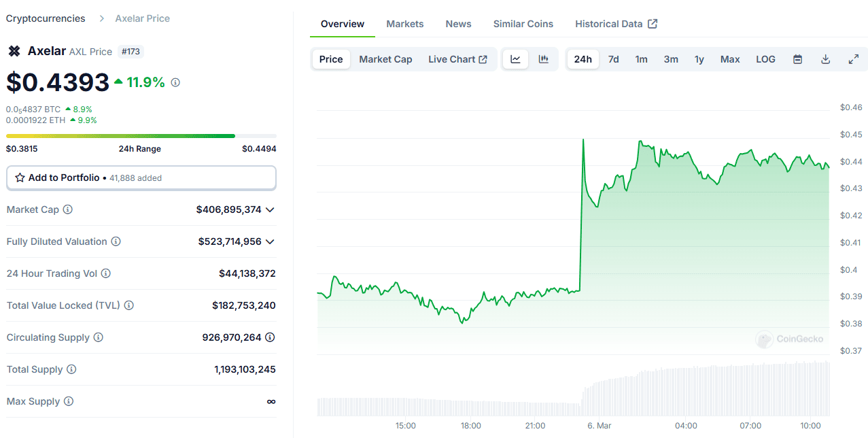Open Live Chart link

457,59
